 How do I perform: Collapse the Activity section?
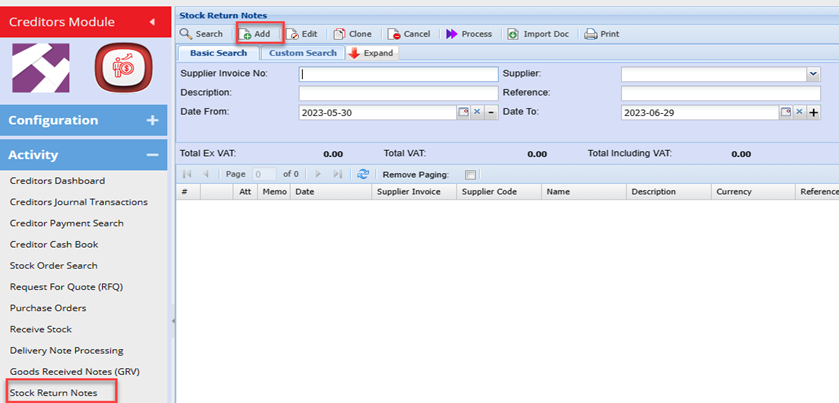83,155
